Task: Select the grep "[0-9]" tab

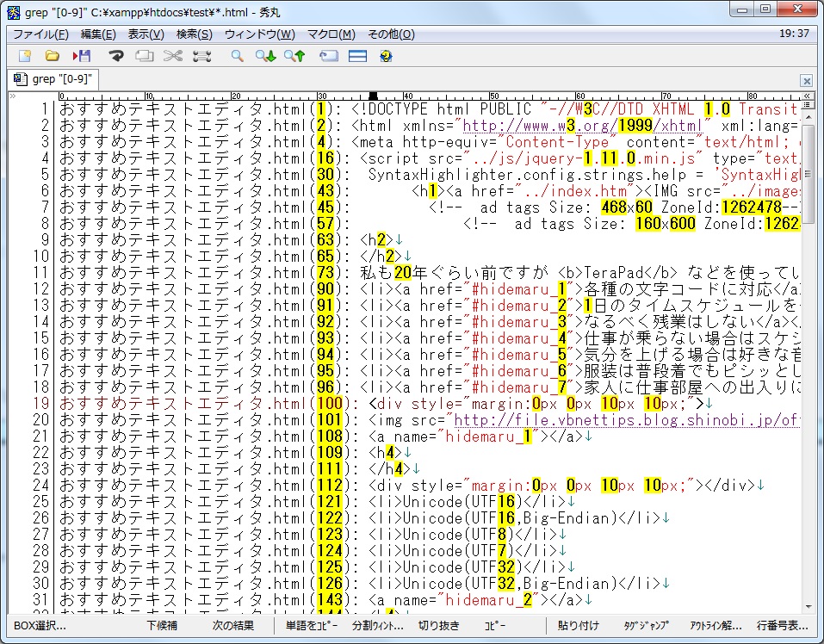Action: tap(53, 79)
